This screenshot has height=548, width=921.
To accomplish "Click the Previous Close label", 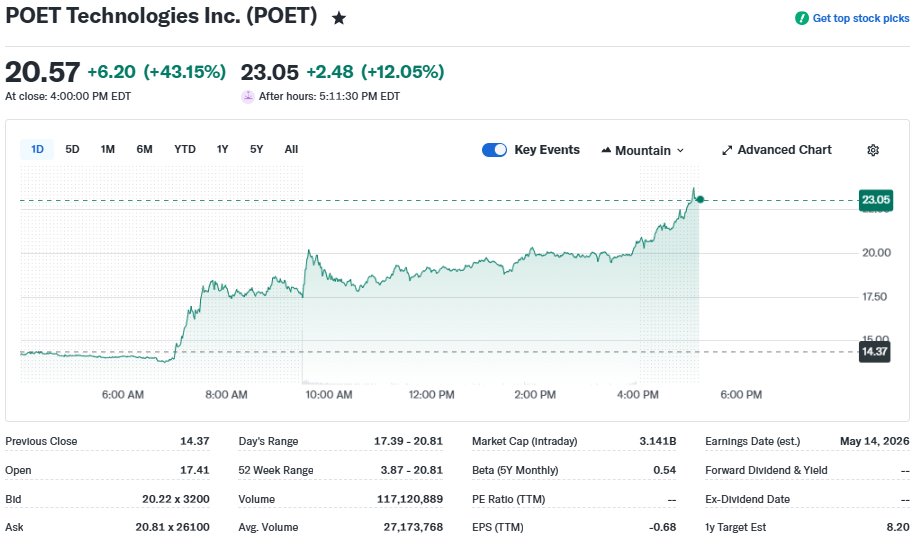I will point(41,441).
